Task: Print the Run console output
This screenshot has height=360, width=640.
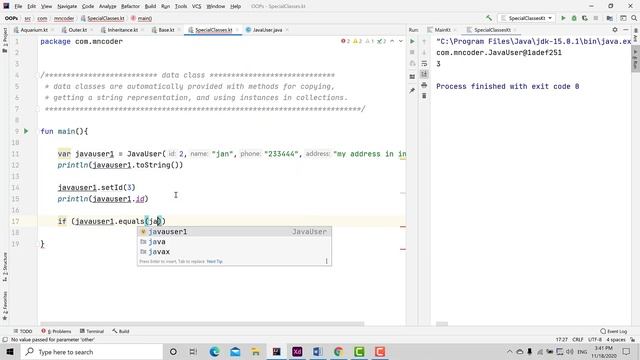Action: (424, 85)
